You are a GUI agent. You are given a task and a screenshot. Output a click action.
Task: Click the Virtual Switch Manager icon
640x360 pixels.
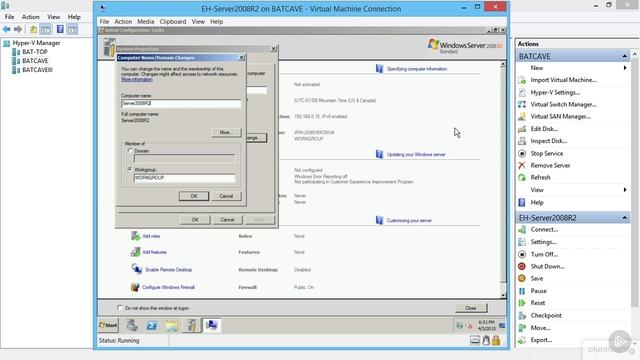[x=522, y=104]
